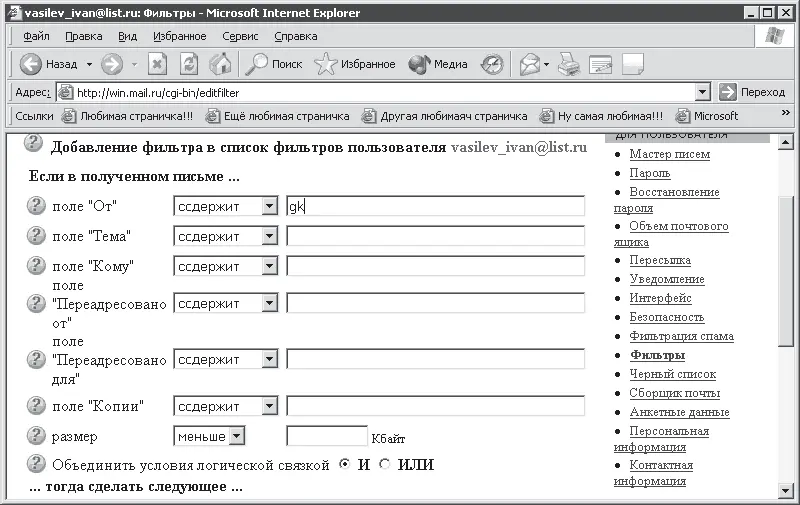Click the Stop loading icon
800x505 pixels.
[x=158, y=64]
